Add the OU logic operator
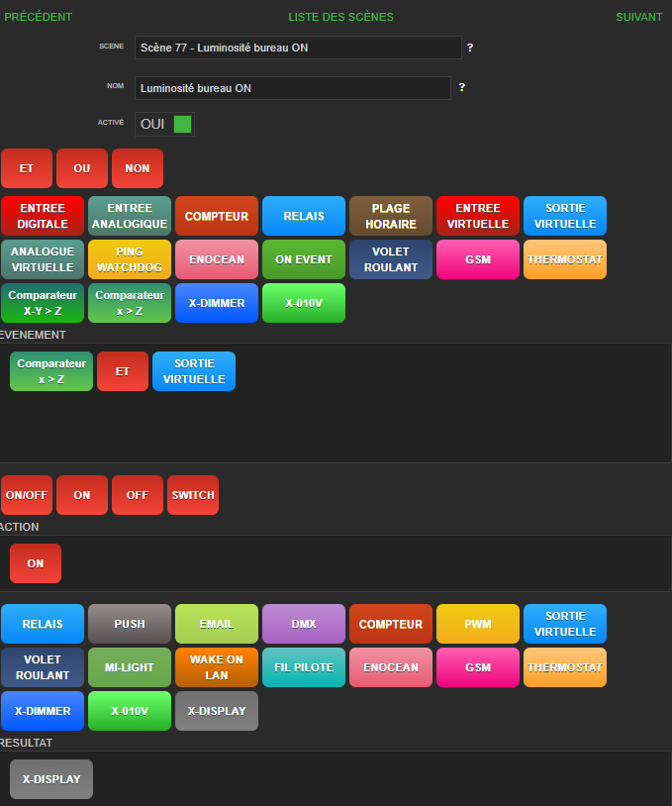672x806 pixels. pyautogui.click(x=82, y=168)
